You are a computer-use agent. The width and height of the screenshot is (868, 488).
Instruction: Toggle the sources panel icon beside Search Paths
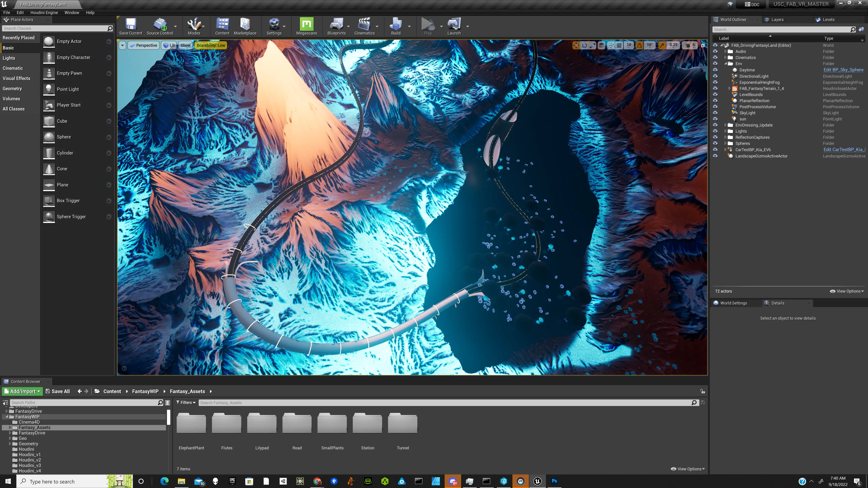[x=6, y=403]
